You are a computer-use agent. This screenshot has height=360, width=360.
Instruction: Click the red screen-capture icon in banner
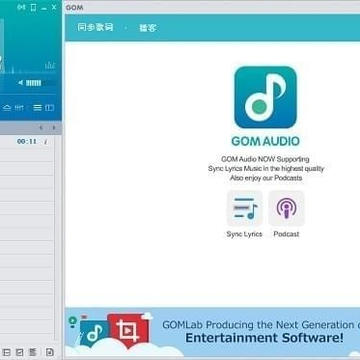pos(128,331)
